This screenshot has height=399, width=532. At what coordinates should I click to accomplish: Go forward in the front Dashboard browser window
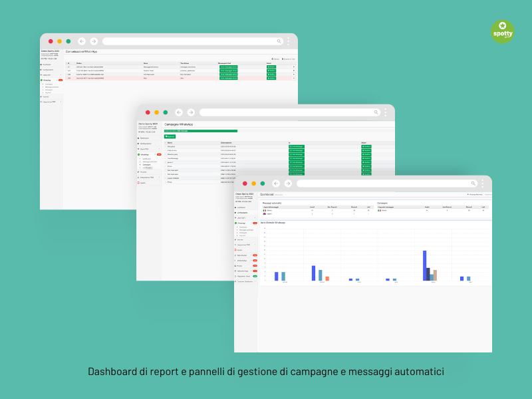pyautogui.click(x=288, y=184)
